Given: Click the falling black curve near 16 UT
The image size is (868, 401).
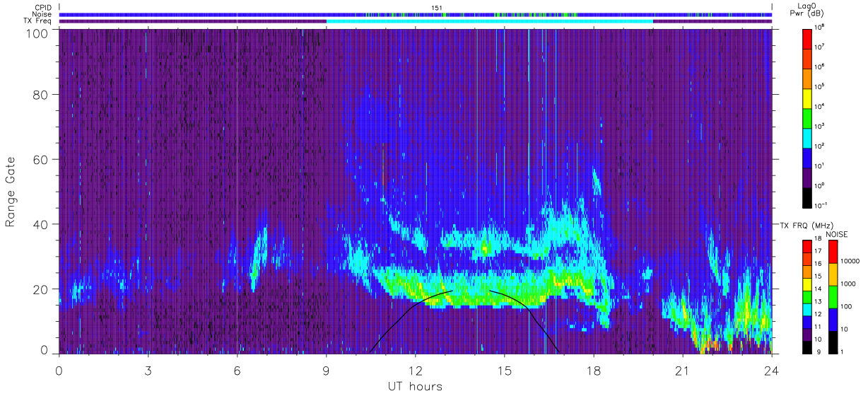Looking at the screenshot, I should tap(527, 308).
